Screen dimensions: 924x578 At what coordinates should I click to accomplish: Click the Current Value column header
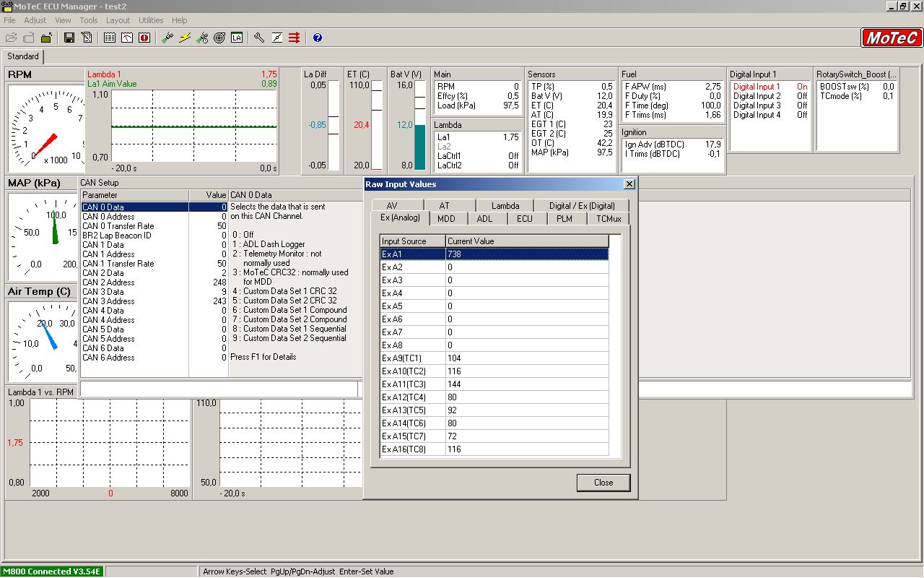point(526,241)
